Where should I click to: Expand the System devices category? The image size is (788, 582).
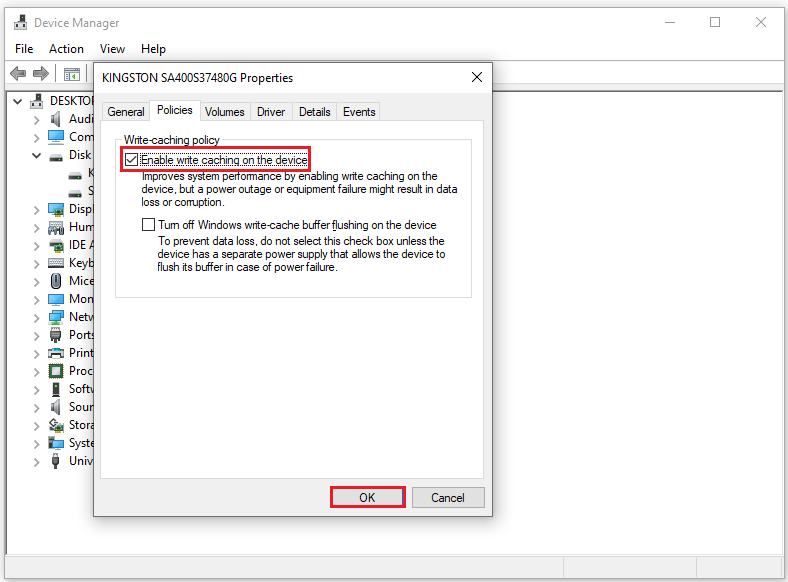pos(36,444)
